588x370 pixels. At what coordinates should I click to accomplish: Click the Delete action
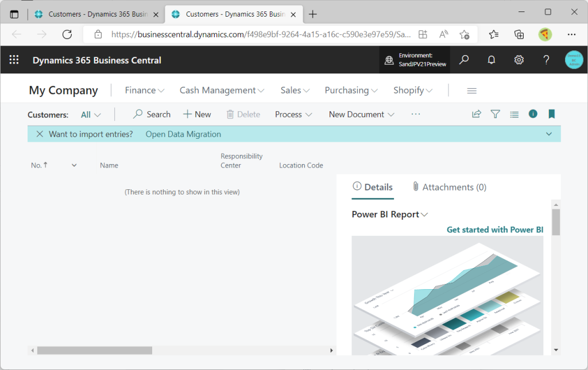pos(243,114)
